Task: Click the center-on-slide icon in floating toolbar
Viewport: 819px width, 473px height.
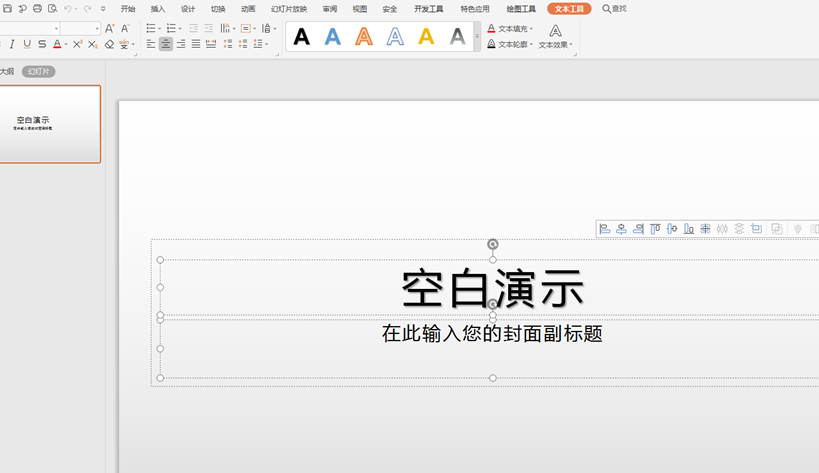Action: pyautogui.click(x=705, y=229)
